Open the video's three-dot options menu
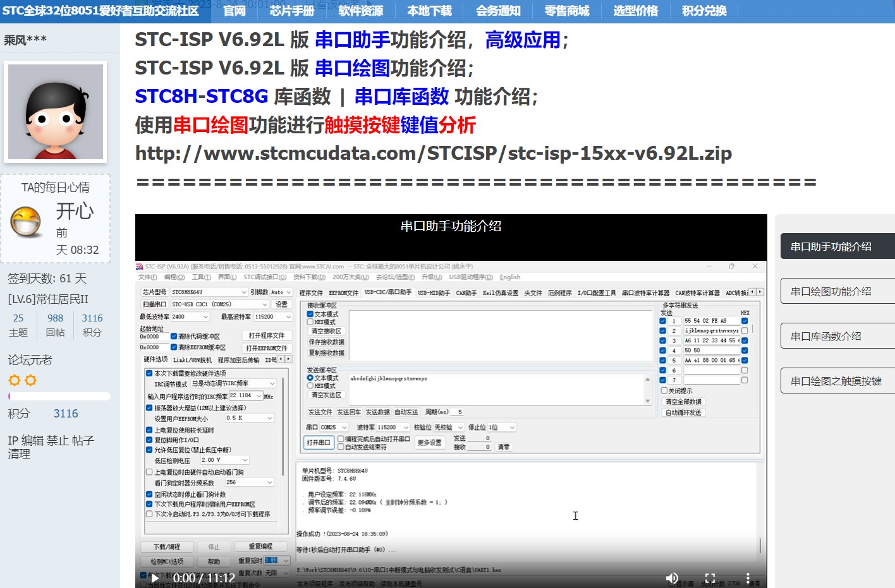The width and height of the screenshot is (895, 588). [748, 577]
